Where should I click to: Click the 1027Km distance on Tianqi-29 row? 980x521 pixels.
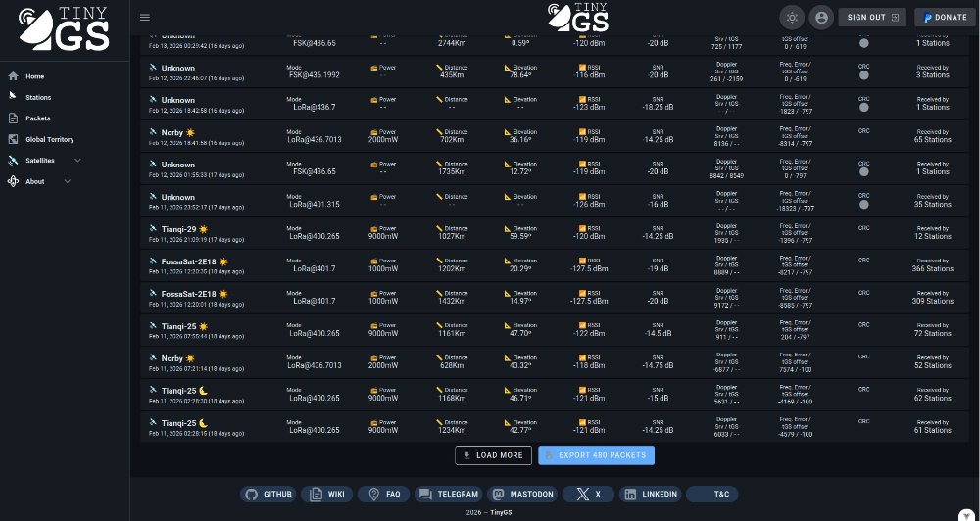tap(452, 237)
